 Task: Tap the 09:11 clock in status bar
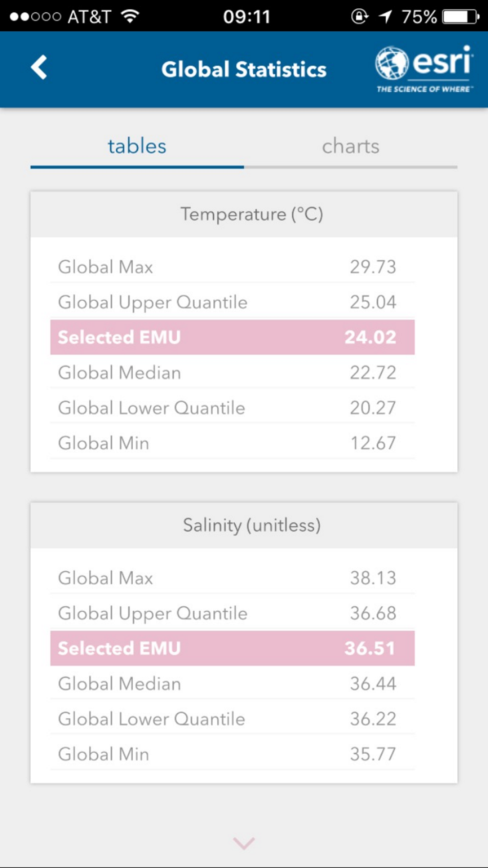(x=246, y=17)
